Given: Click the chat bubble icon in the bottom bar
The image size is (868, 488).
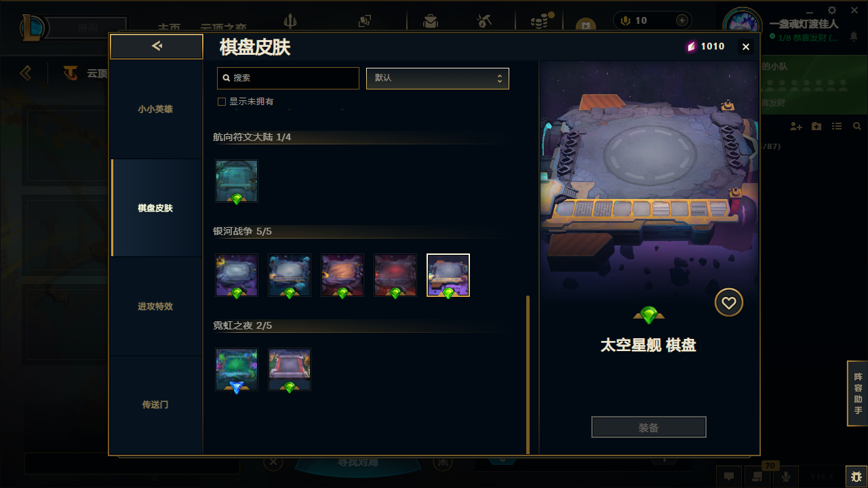Looking at the screenshot, I should point(729,476).
